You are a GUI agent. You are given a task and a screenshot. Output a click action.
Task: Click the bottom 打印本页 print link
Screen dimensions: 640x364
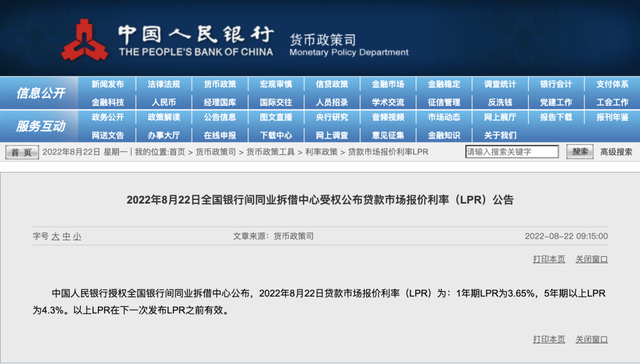pos(549,339)
